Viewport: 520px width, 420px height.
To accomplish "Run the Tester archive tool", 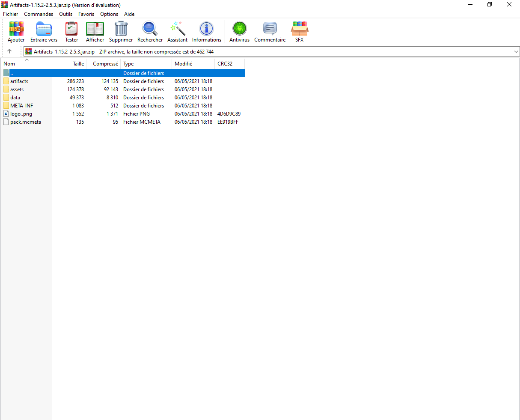I will point(71,29).
